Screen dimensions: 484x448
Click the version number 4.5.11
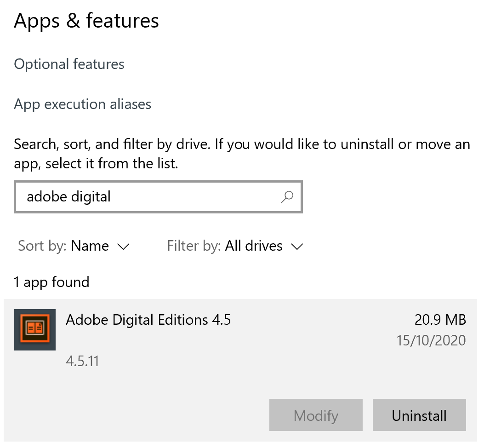click(x=82, y=361)
